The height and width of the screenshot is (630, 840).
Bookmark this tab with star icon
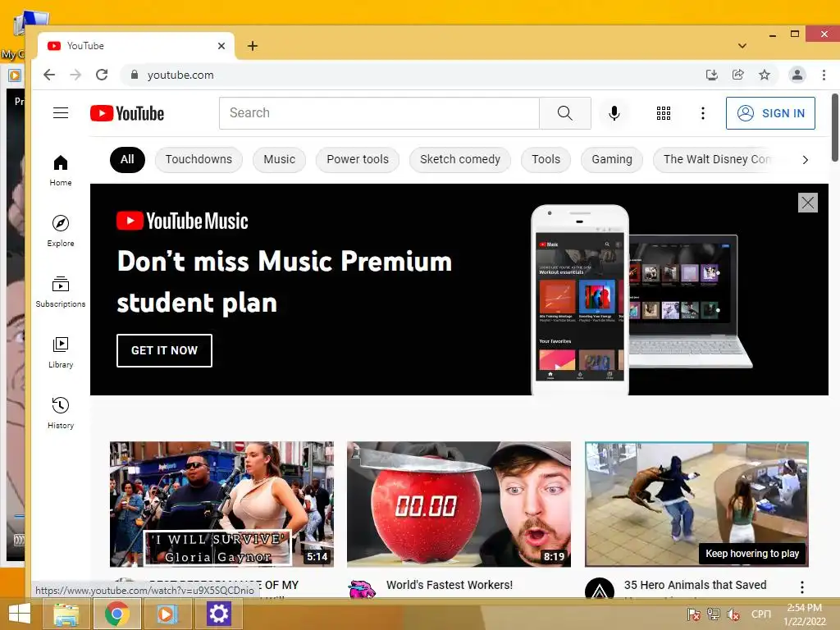pyautogui.click(x=765, y=75)
